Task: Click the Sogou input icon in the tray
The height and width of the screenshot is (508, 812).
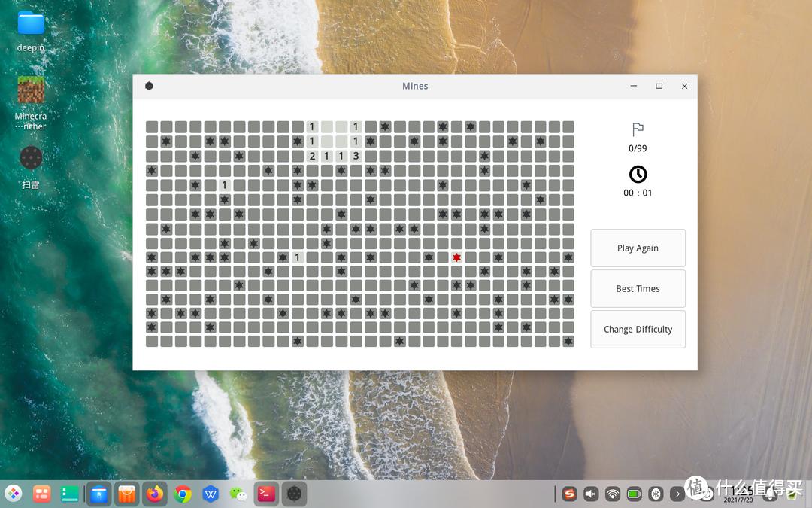Action: [x=570, y=494]
